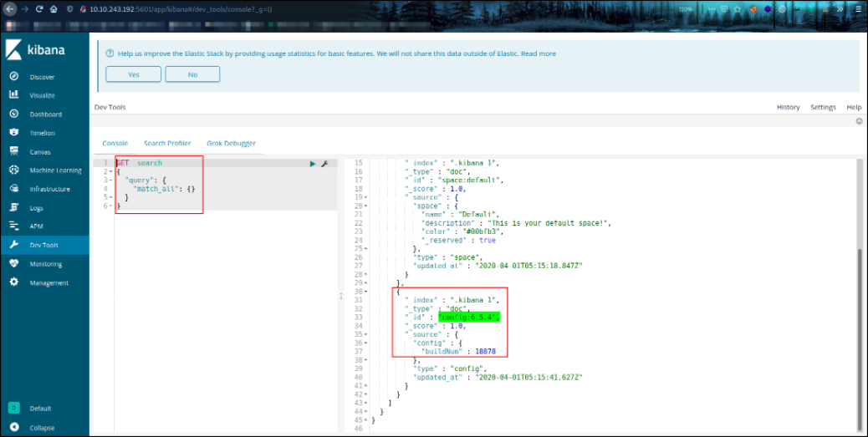
Task: Click the browser forward arrow
Action: pyautogui.click(x=24, y=9)
